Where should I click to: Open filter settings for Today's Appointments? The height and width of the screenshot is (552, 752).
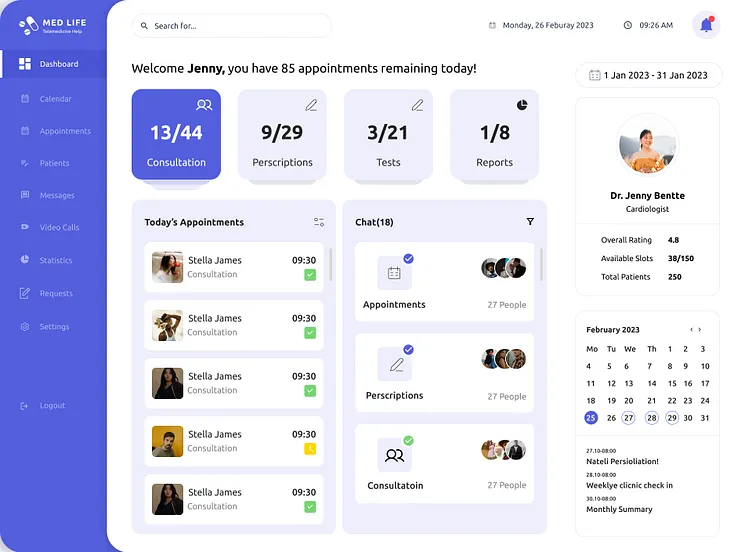pos(319,222)
